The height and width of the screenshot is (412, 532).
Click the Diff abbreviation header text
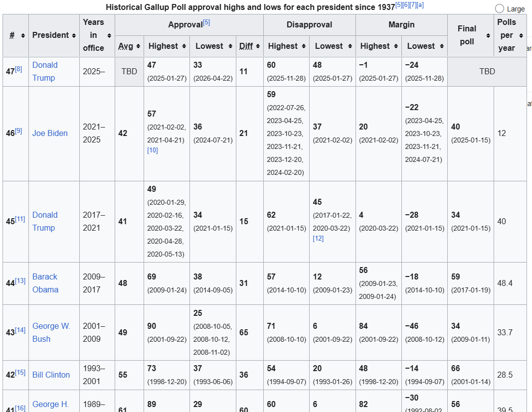[x=246, y=46]
